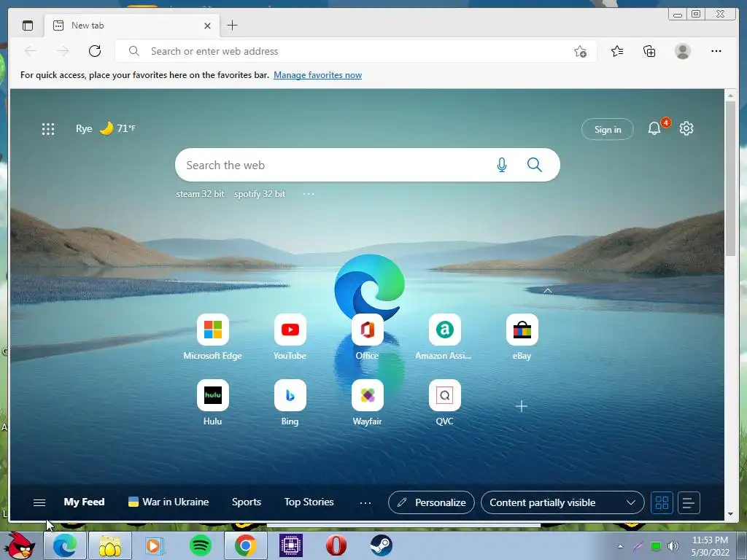Image resolution: width=747 pixels, height=560 pixels.
Task: Open the browser profile avatar
Action: (x=683, y=51)
